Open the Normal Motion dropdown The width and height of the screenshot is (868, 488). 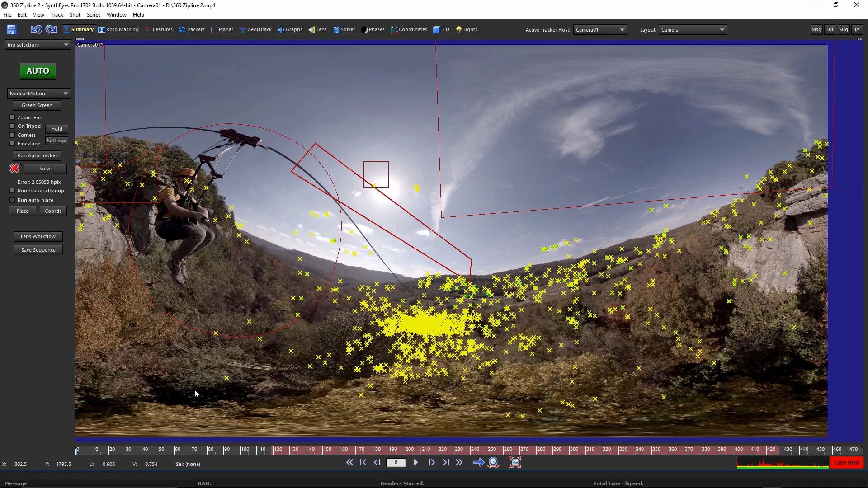[x=38, y=94]
